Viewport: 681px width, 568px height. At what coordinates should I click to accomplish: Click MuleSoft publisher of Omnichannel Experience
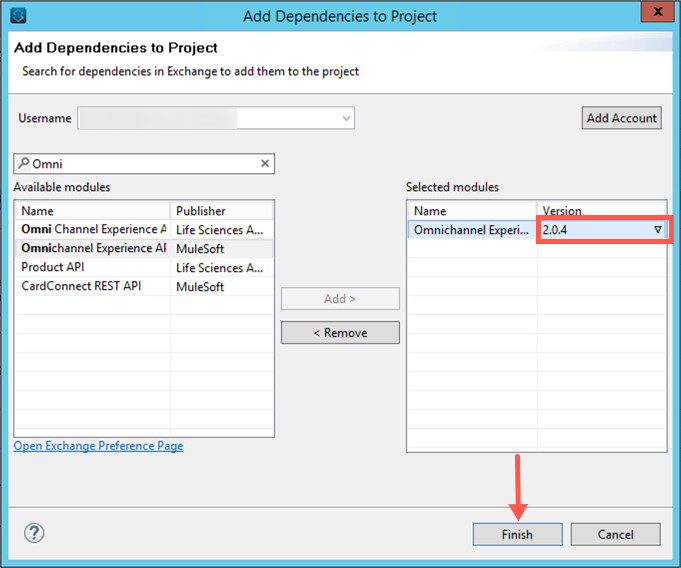[200, 249]
